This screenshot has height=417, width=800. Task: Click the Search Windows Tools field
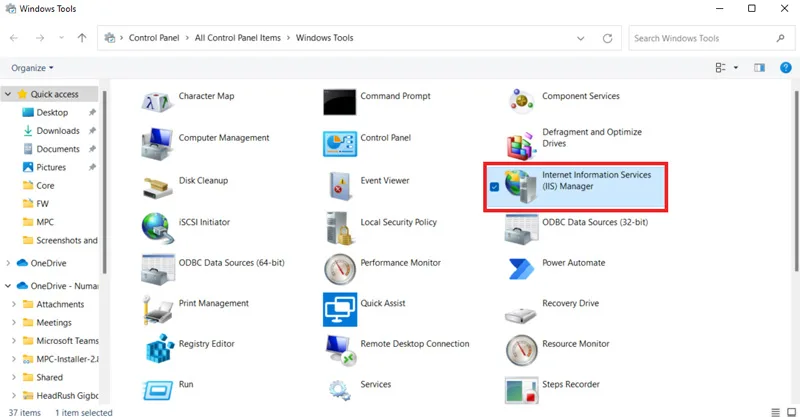tap(711, 38)
